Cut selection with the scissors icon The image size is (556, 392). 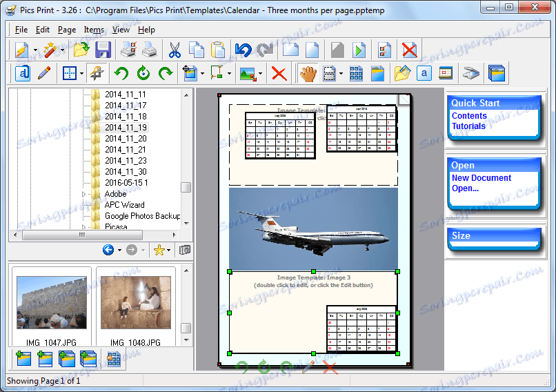[175, 50]
